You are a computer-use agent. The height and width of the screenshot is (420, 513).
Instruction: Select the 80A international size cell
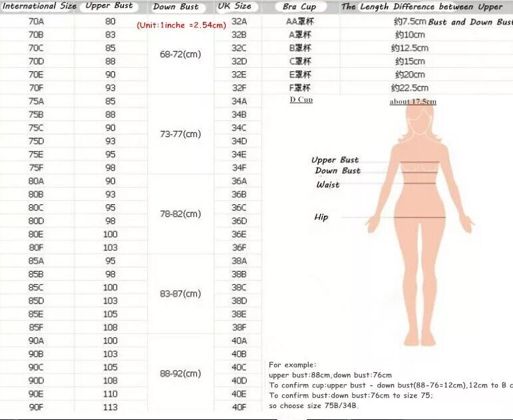tap(36, 181)
